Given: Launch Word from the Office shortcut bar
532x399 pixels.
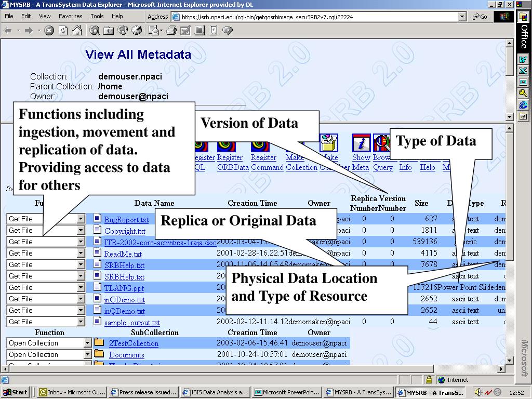Looking at the screenshot, I should point(523,59).
